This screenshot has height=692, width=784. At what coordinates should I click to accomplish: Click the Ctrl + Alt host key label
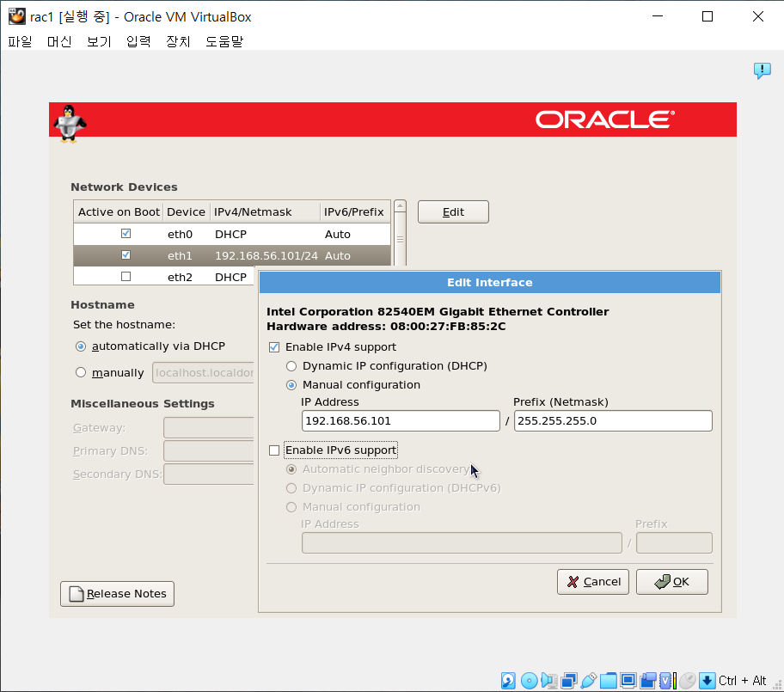pos(743,681)
